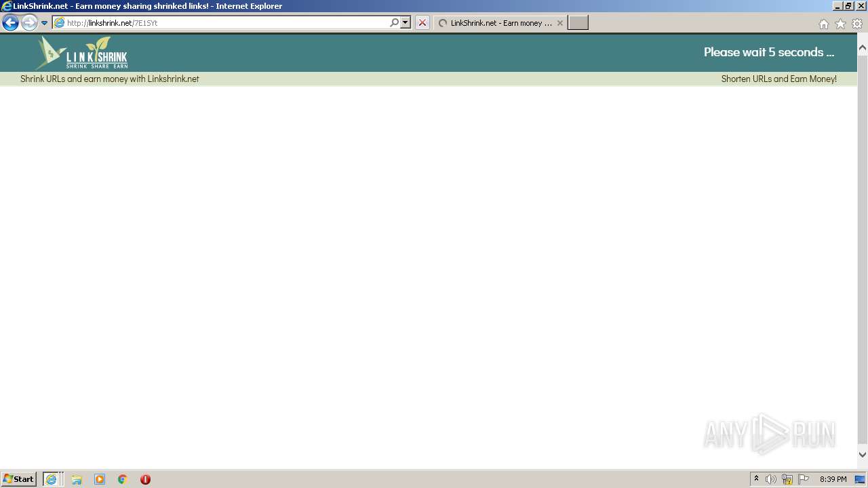Launch Google Chrome from taskbar
868x488 pixels.
(123, 479)
